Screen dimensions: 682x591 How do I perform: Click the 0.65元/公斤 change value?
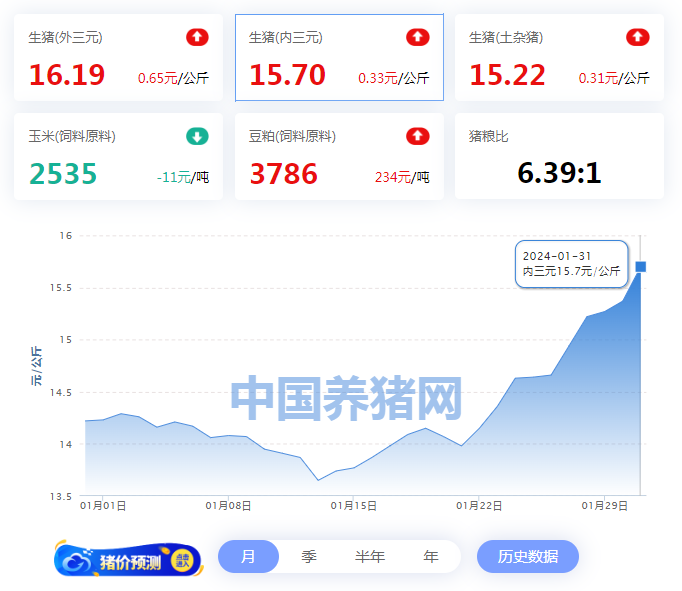coord(173,78)
